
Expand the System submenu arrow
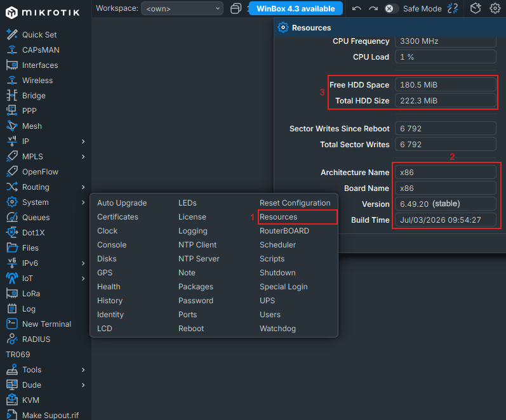click(83, 202)
